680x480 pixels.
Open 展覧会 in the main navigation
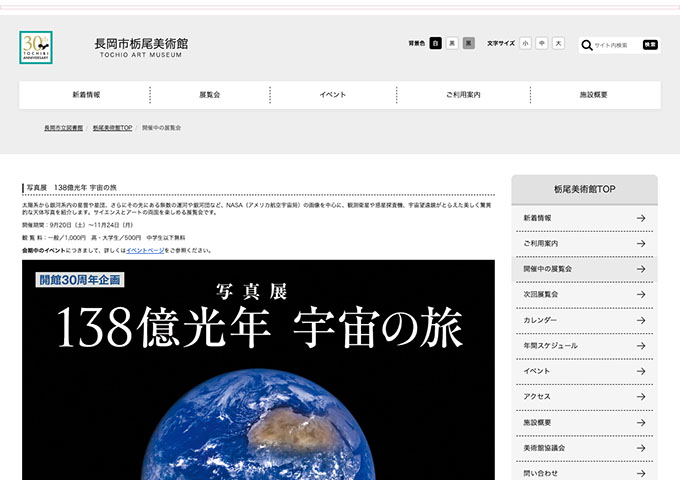(210, 95)
